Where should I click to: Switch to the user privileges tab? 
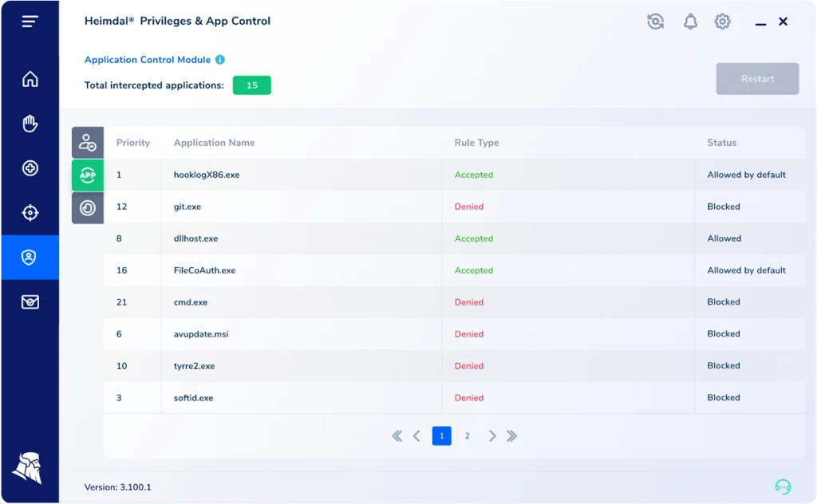click(88, 143)
